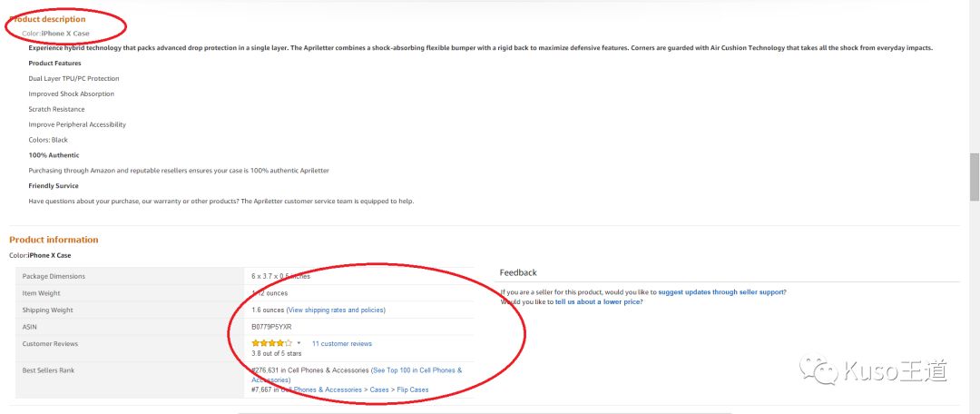Click the vertical scrollbar thumb
The width and height of the screenshot is (980, 414).
click(975, 175)
